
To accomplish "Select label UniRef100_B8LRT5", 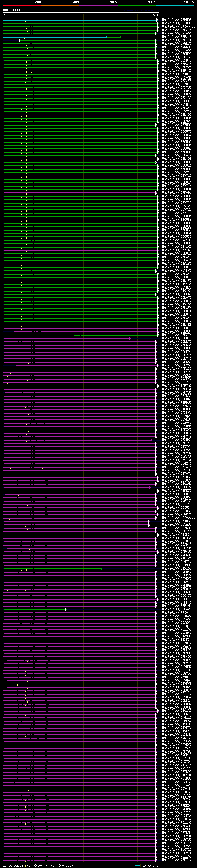I will pyautogui.click(x=177, y=342).
